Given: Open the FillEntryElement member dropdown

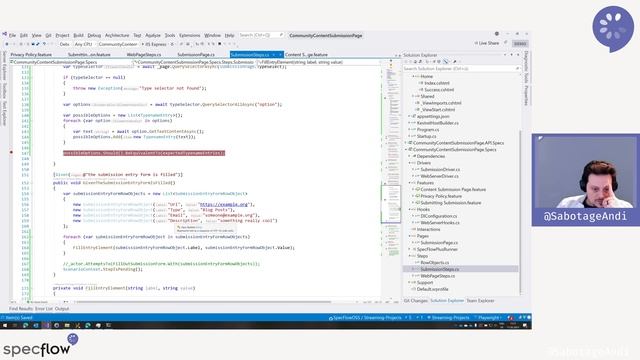Looking at the screenshot, I should [320, 62].
